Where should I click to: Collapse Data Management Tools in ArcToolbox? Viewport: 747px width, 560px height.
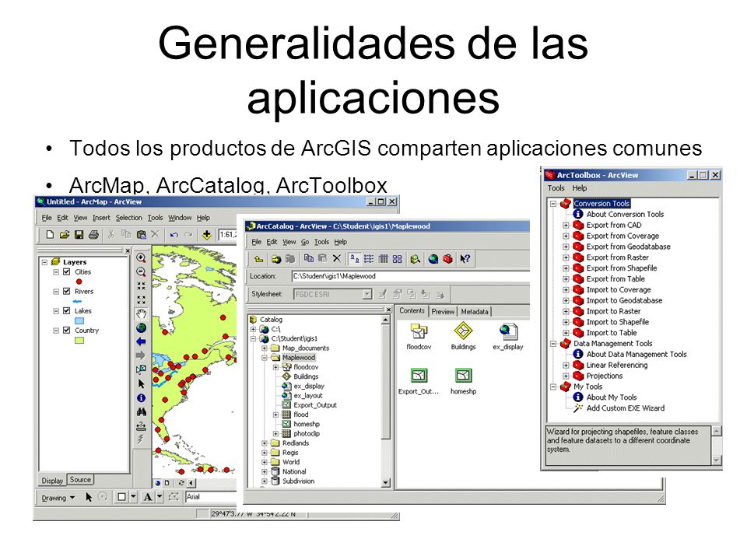pyautogui.click(x=553, y=343)
